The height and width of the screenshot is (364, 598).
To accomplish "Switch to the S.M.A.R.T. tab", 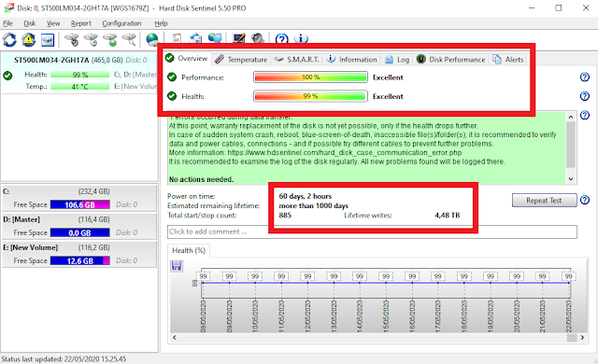I will pyautogui.click(x=297, y=60).
